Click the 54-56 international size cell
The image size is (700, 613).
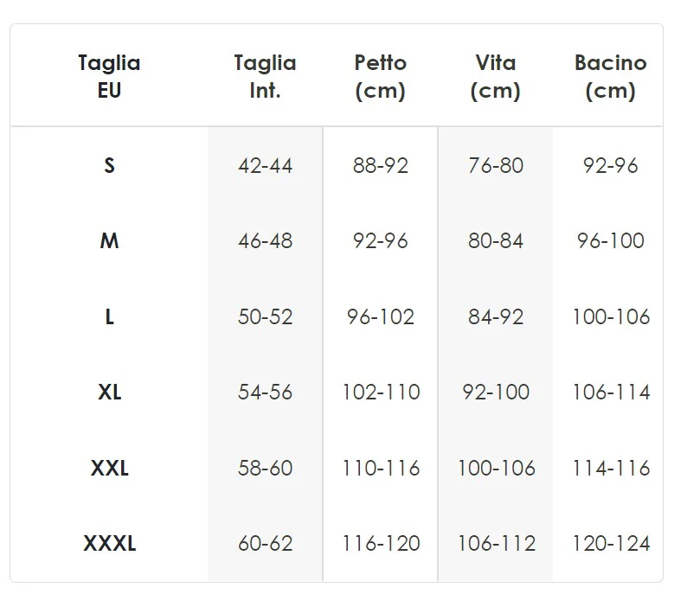point(265,392)
